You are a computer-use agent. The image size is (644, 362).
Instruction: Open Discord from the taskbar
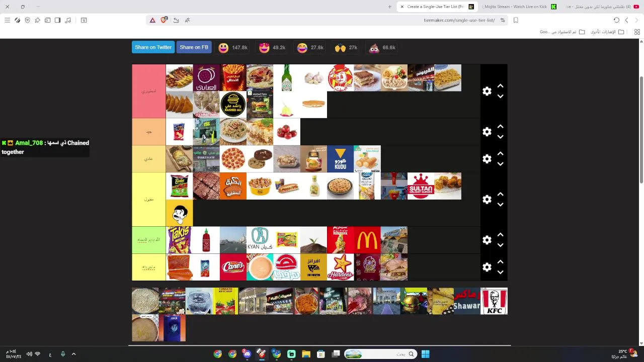coord(247,354)
